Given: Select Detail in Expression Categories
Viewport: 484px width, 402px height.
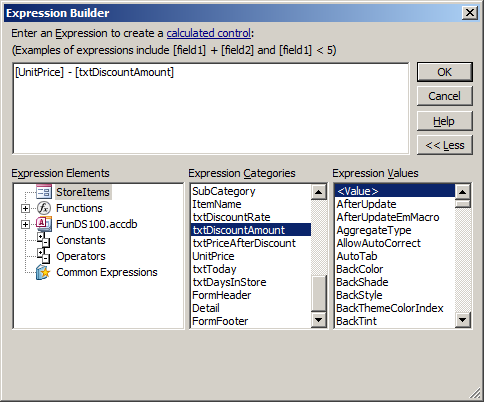Looking at the screenshot, I should coord(251,308).
